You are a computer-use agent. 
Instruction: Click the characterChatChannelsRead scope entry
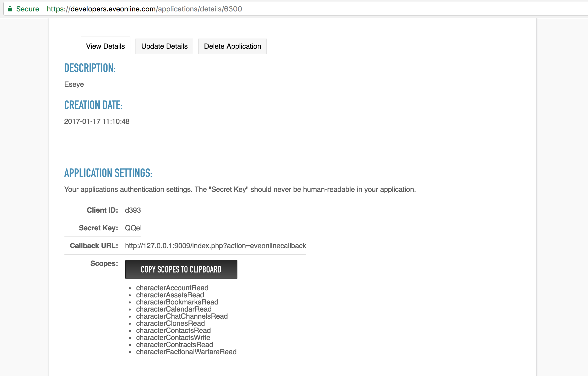tap(182, 316)
